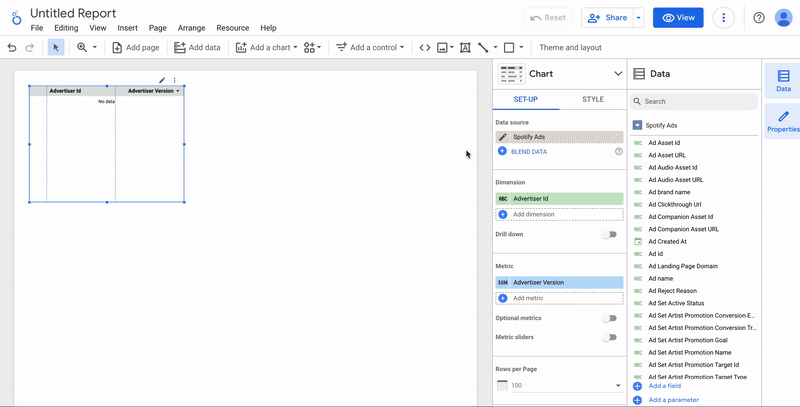Open the help question mark icon
Viewport: 800px width, 407px height.
759,18
